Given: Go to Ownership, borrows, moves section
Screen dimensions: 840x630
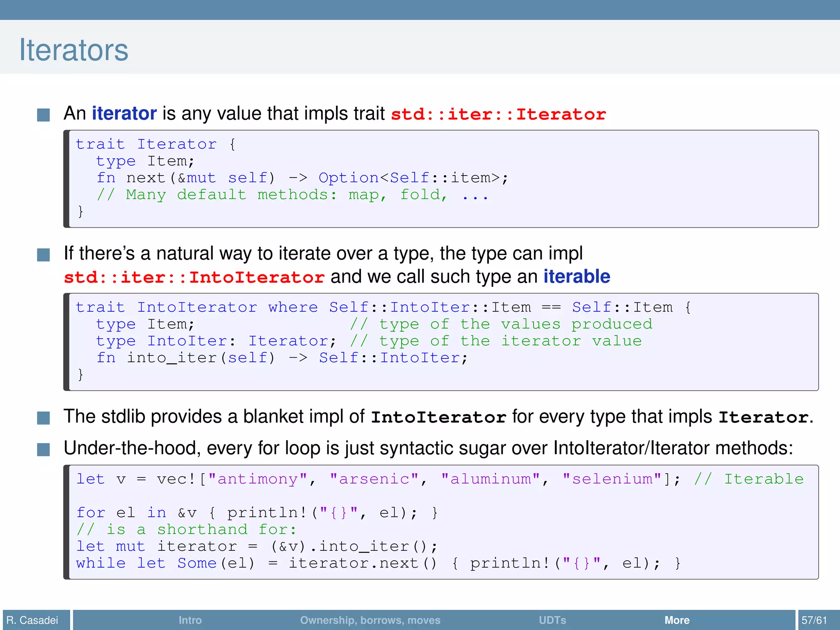Looking at the screenshot, I should tap(370, 620).
